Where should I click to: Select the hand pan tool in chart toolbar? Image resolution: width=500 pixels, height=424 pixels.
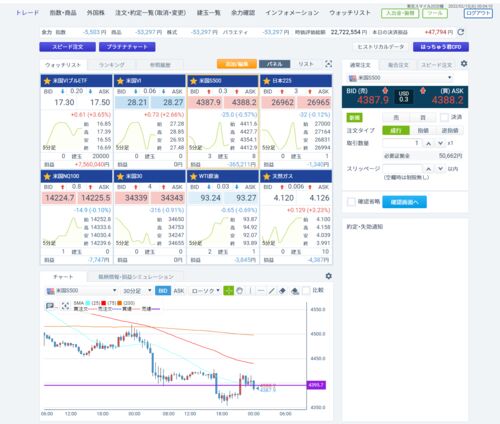[240, 291]
